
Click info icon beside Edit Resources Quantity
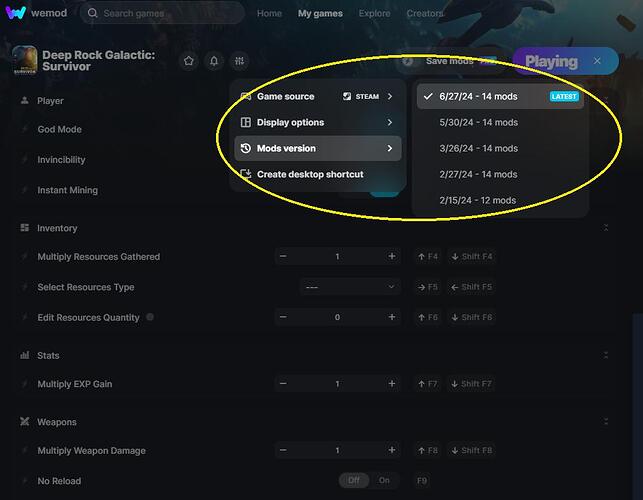(150, 317)
